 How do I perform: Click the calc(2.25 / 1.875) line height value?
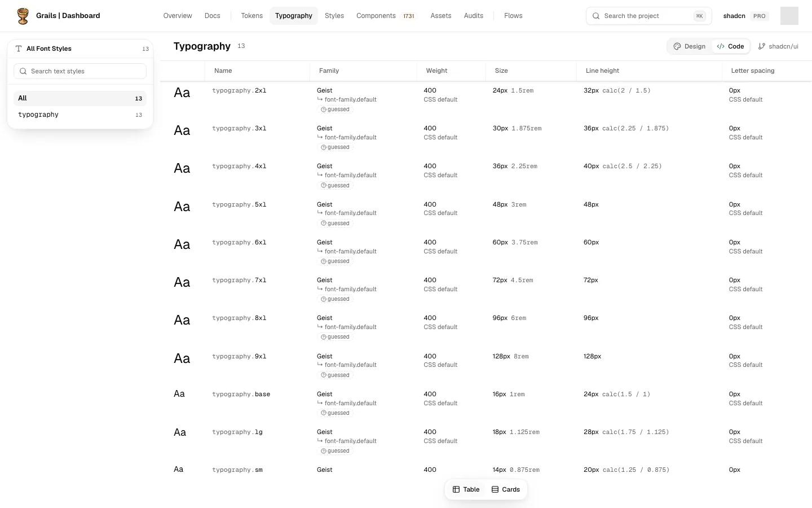(x=636, y=129)
